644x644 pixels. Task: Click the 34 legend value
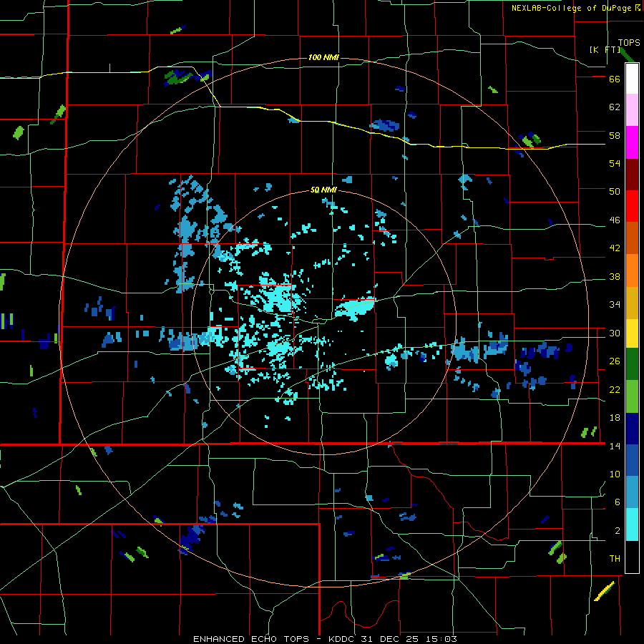click(615, 305)
